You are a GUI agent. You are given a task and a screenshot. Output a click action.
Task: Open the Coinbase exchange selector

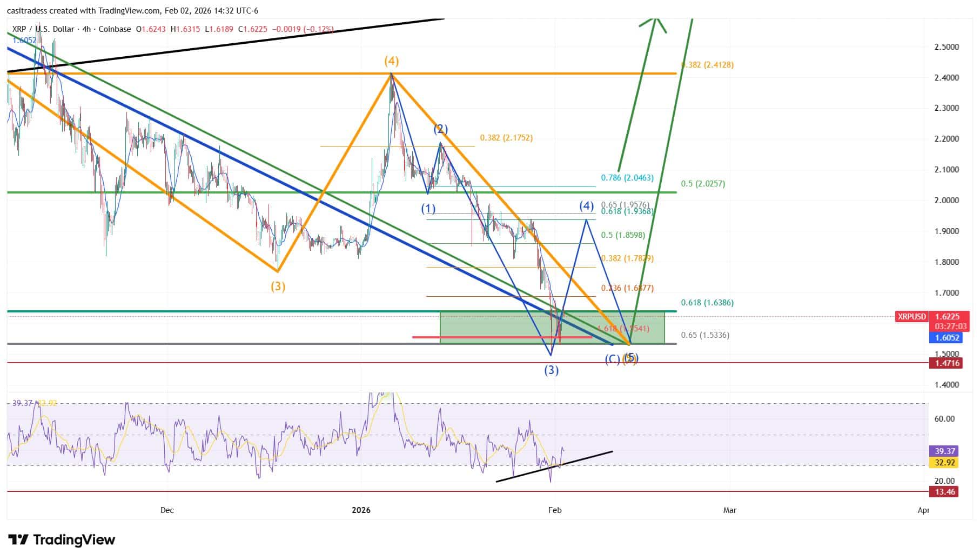point(115,30)
